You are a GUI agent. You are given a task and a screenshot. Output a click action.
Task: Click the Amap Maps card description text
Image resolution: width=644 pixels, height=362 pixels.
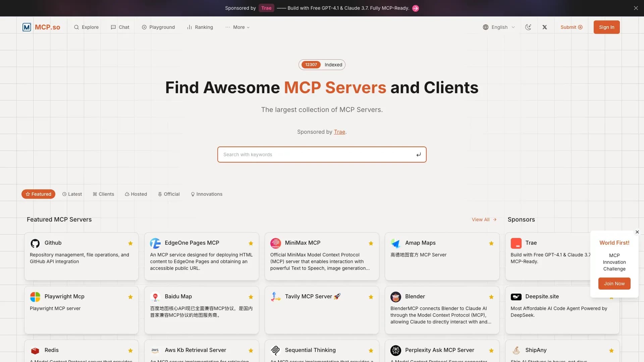point(419,255)
